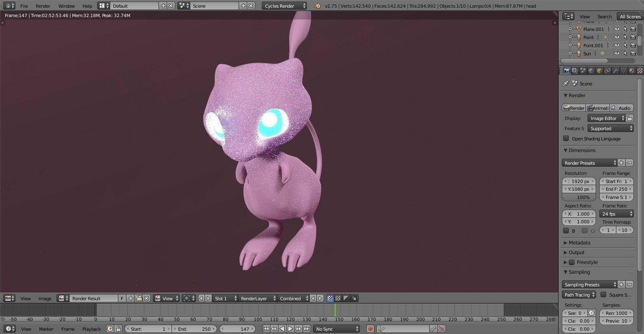
Task: Toggle visibility eye for Point lamp
Action: pyautogui.click(x=617, y=37)
